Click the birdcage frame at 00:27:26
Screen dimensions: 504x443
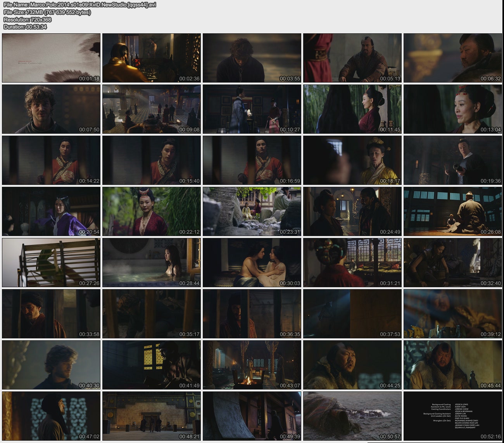(51, 262)
